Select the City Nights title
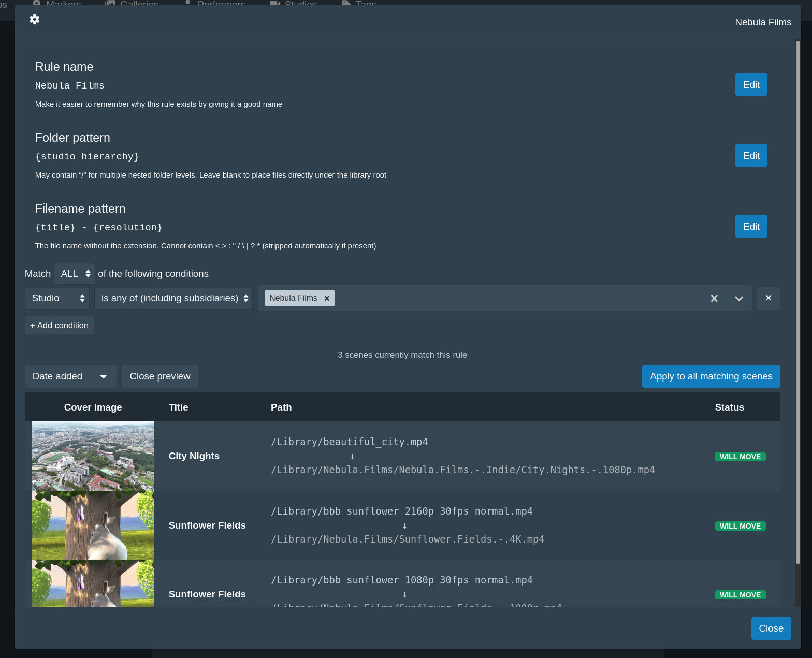Screen dimensions: 812x658 [194, 456]
